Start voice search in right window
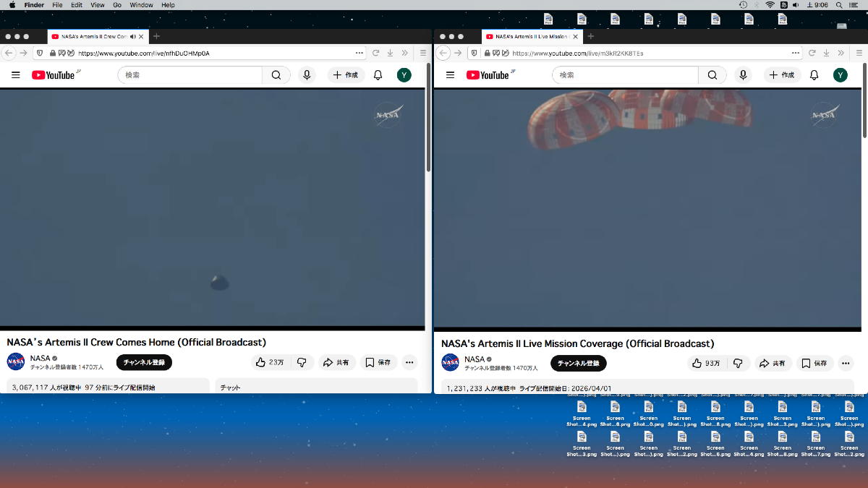This screenshot has height=488, width=868. click(x=743, y=75)
